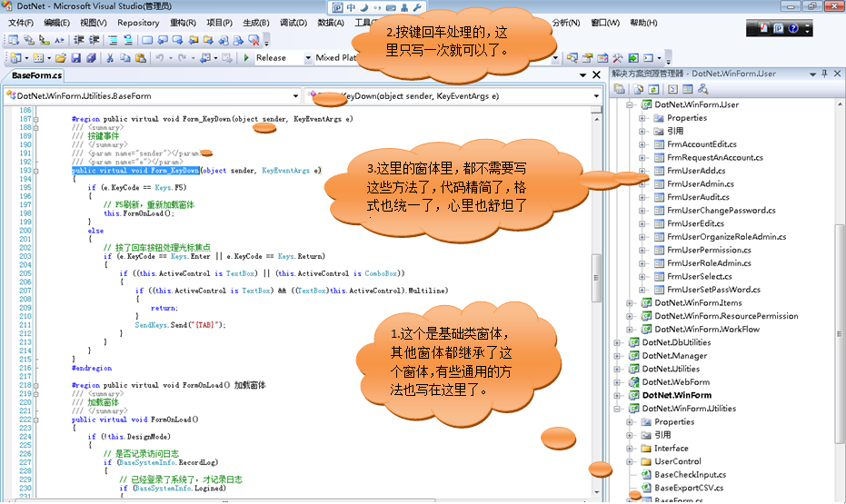This screenshot has height=504, width=846.
Task: Comment out the selected lines
Action: pyautogui.click(x=113, y=39)
